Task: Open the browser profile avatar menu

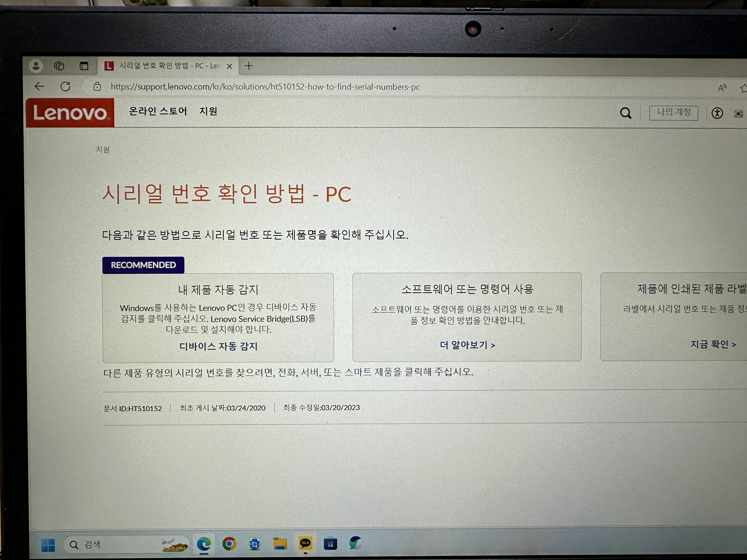Action: tap(36, 66)
